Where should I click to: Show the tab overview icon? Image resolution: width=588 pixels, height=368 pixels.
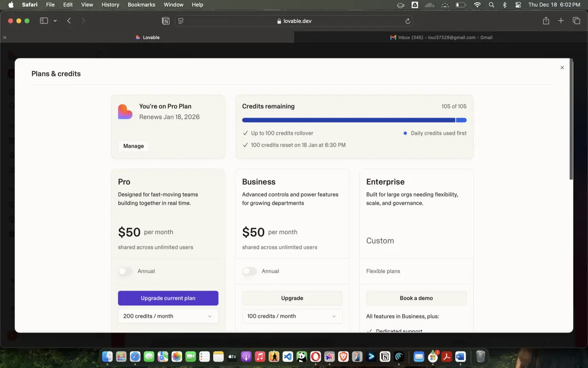[577, 21]
